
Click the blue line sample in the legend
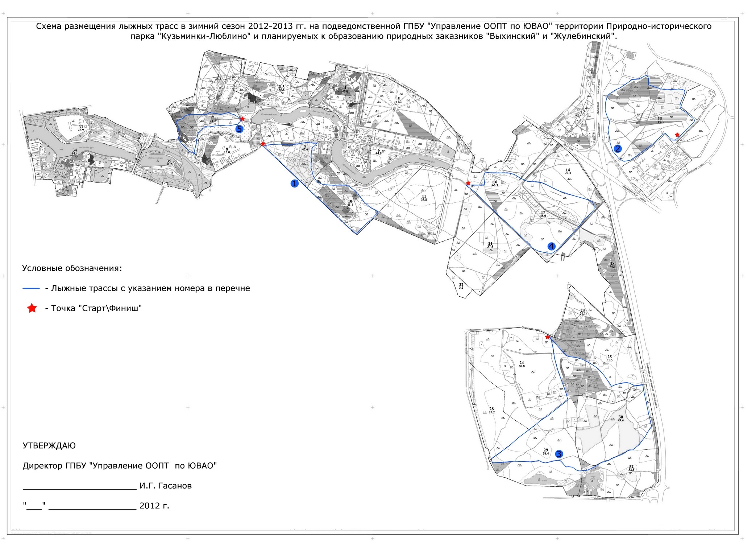click(31, 288)
